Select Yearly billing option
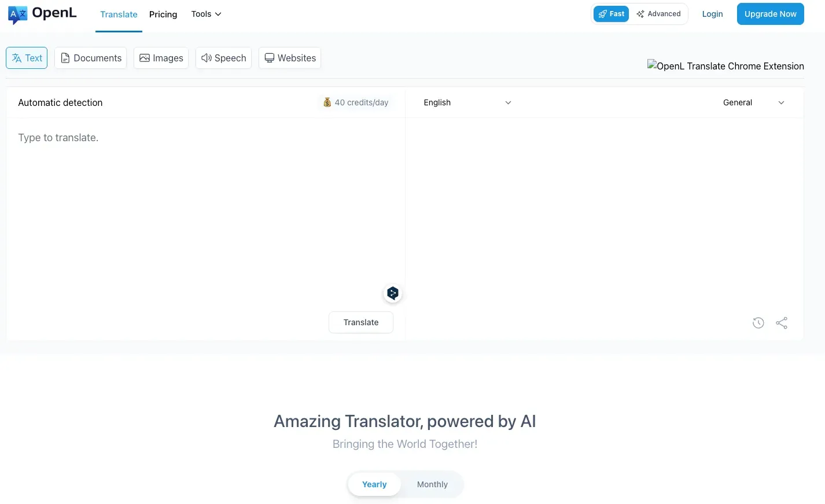The image size is (825, 504). [374, 484]
